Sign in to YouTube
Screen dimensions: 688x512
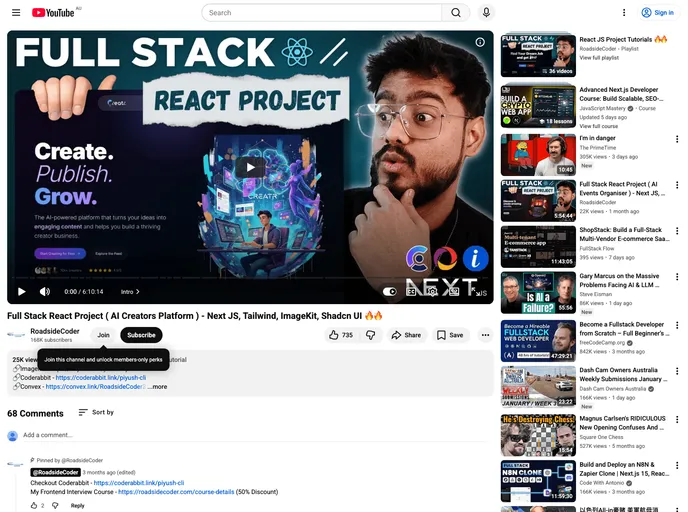click(657, 13)
